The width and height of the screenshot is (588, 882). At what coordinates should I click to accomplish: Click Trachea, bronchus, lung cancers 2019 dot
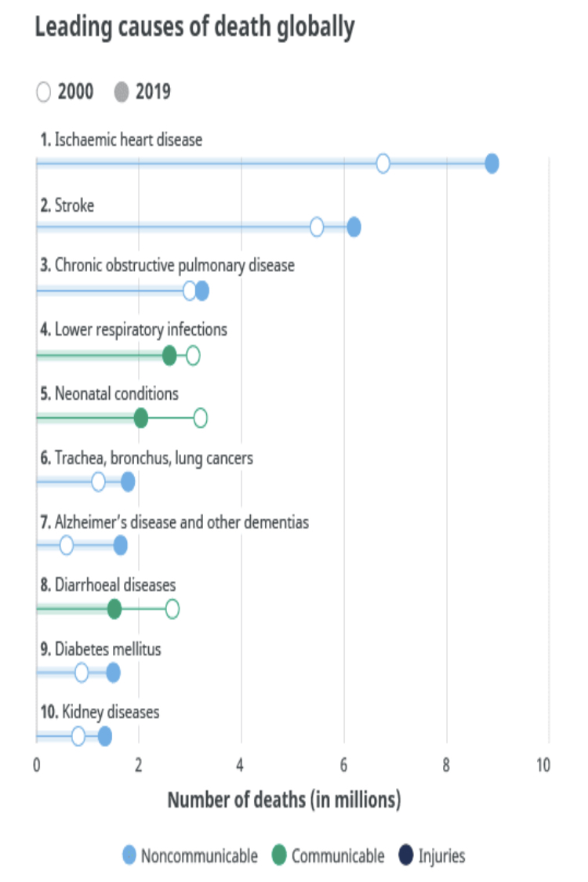(x=128, y=482)
